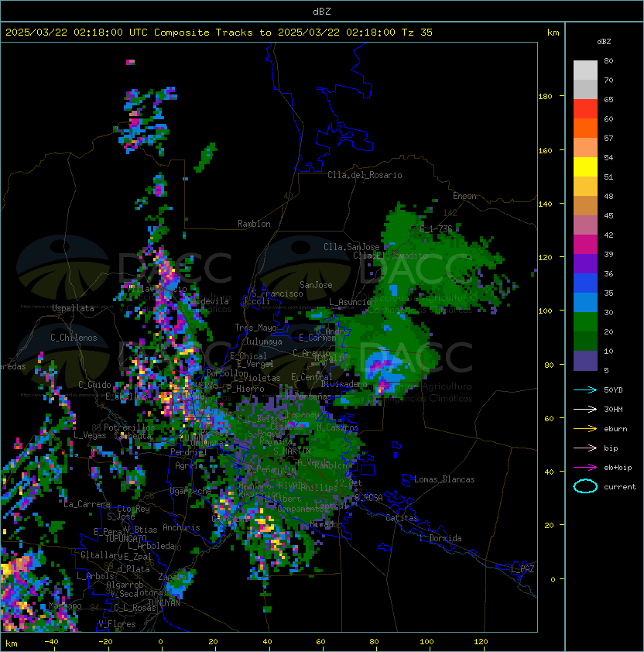Image resolution: width=644 pixels, height=652 pixels.
Task: Click the 'Jocoli' map label
Action: pos(256,300)
